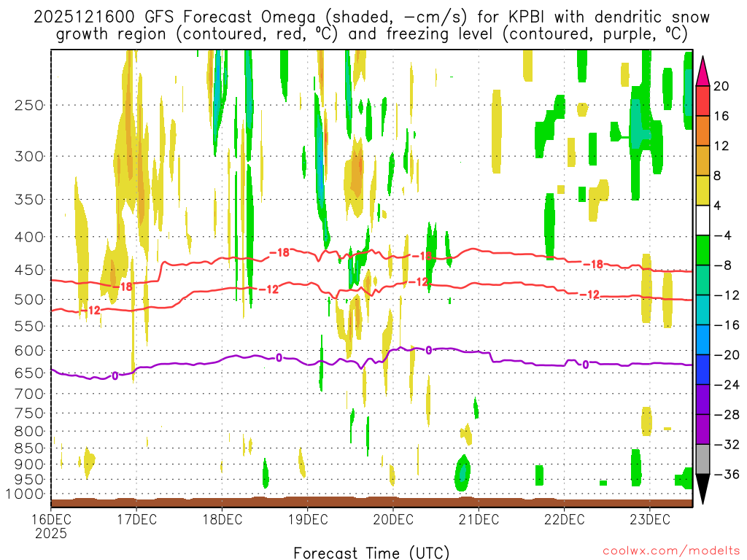
Task: Click the green swatch between -4 and -8
Action: click(703, 250)
